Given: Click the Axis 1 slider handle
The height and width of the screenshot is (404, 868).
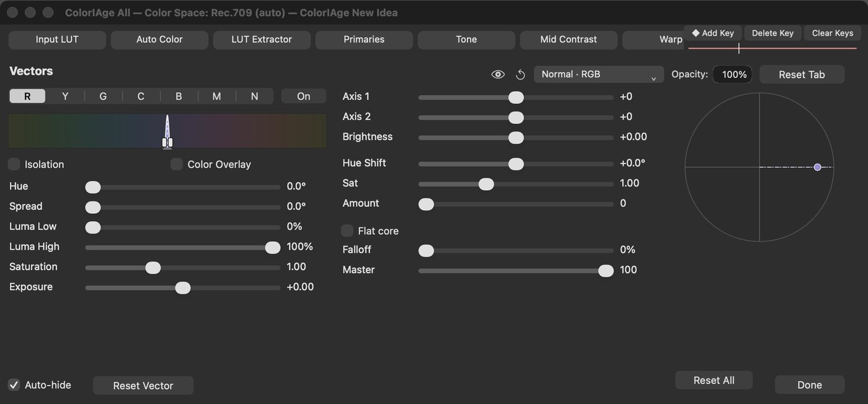Looking at the screenshot, I should click(x=516, y=97).
